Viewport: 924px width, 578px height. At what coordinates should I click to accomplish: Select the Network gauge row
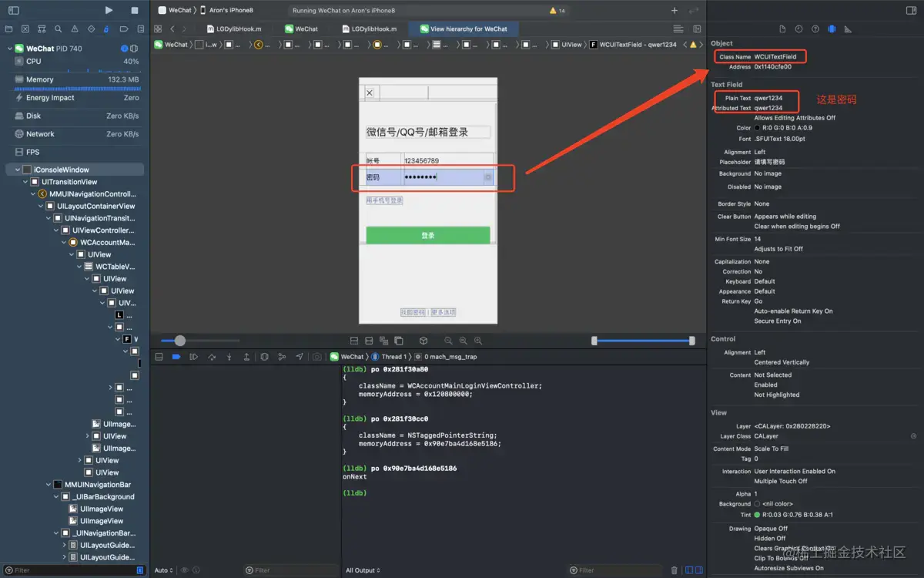point(75,134)
